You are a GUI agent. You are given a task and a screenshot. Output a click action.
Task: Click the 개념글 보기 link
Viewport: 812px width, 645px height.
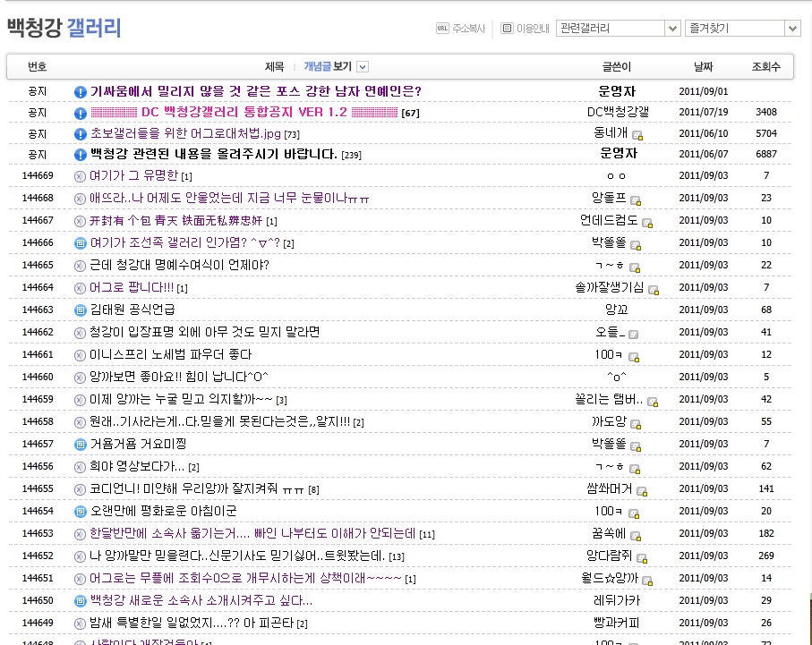[x=328, y=66]
